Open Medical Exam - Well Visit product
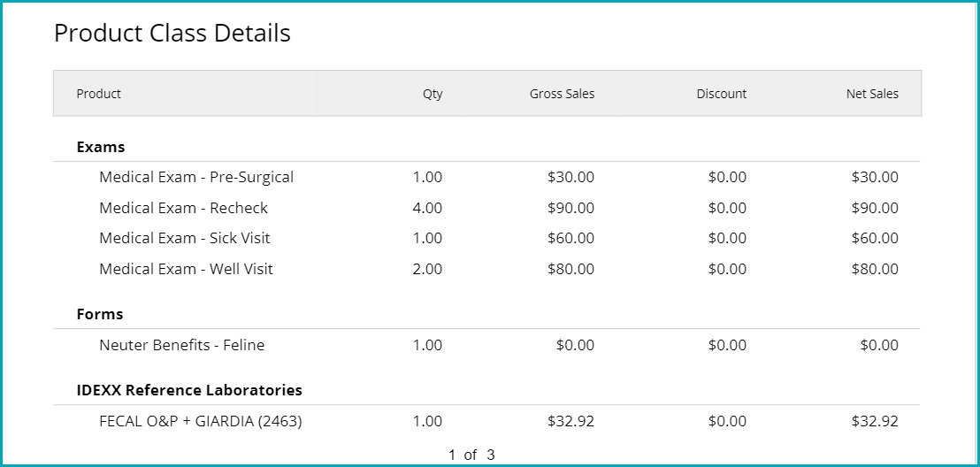The width and height of the screenshot is (980, 467). point(186,269)
